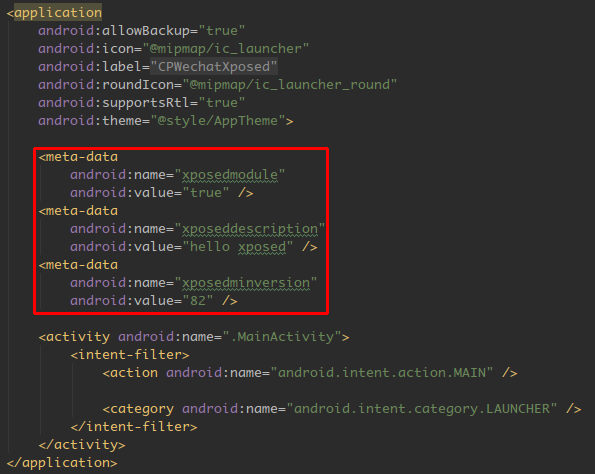Click "android.intent.category.LAUNCHER" category value
Image resolution: width=595 pixels, height=474 pixels.
click(x=422, y=409)
